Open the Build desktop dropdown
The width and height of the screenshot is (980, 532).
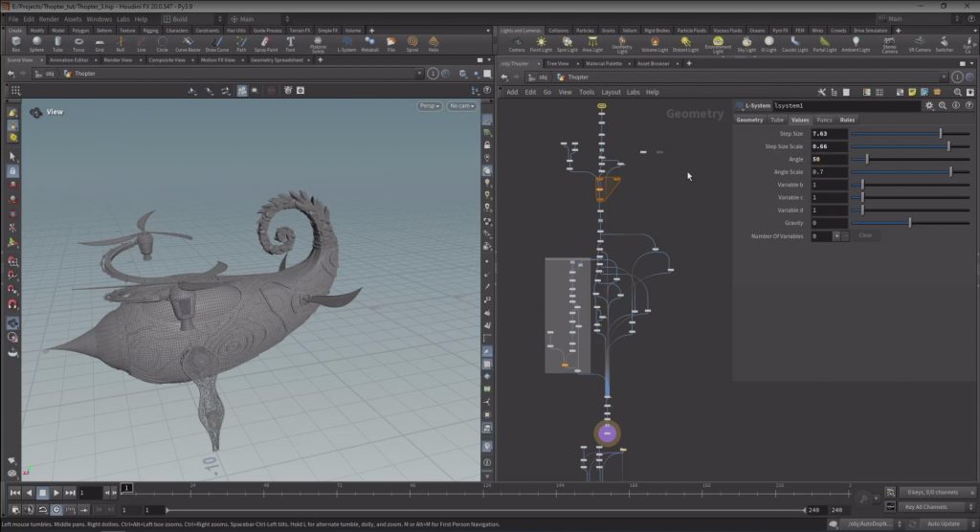(x=192, y=19)
